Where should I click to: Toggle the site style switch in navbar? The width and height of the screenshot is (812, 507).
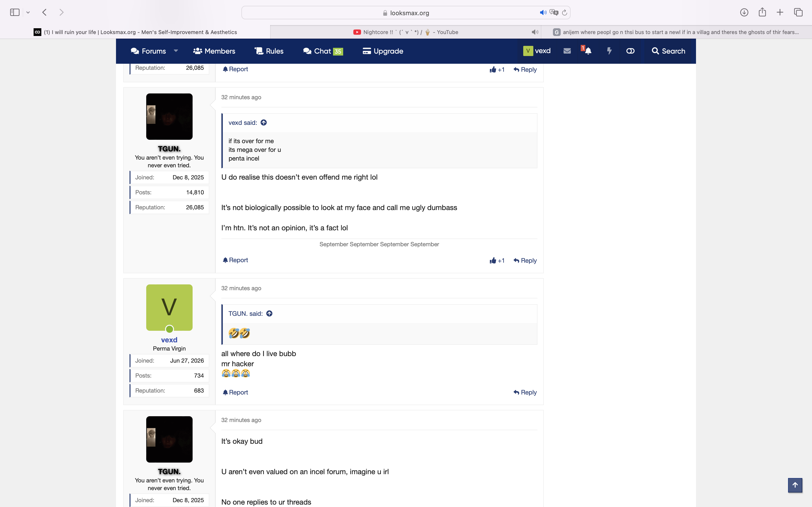[x=630, y=51]
